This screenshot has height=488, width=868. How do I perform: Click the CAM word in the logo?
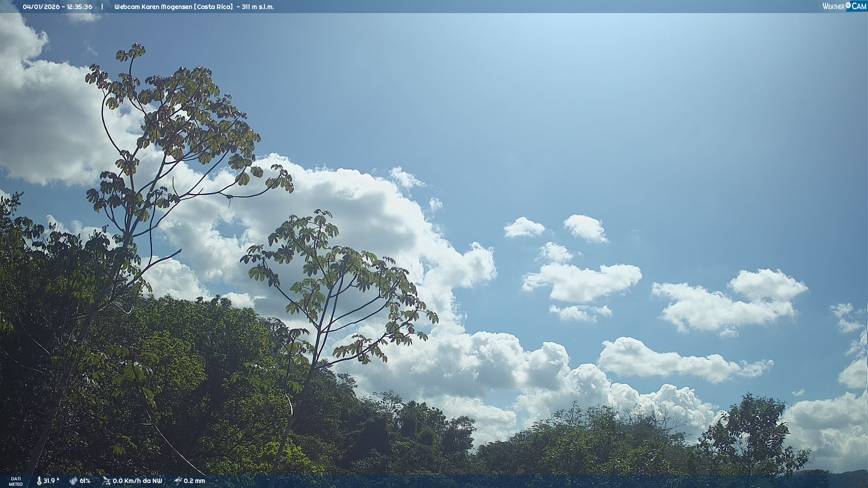[859, 6]
